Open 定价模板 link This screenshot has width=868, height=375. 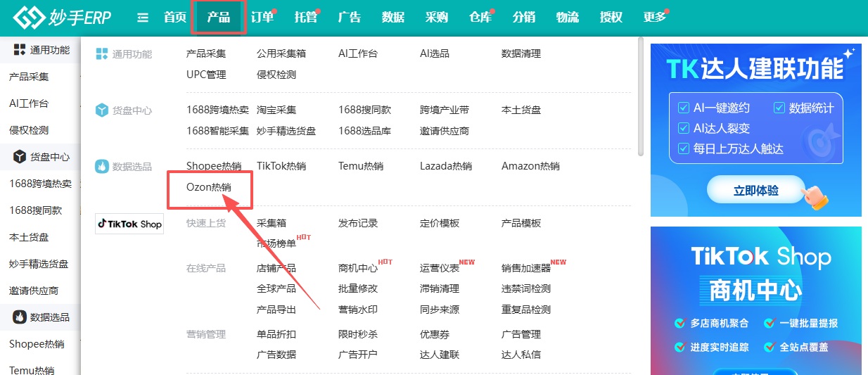pos(440,223)
